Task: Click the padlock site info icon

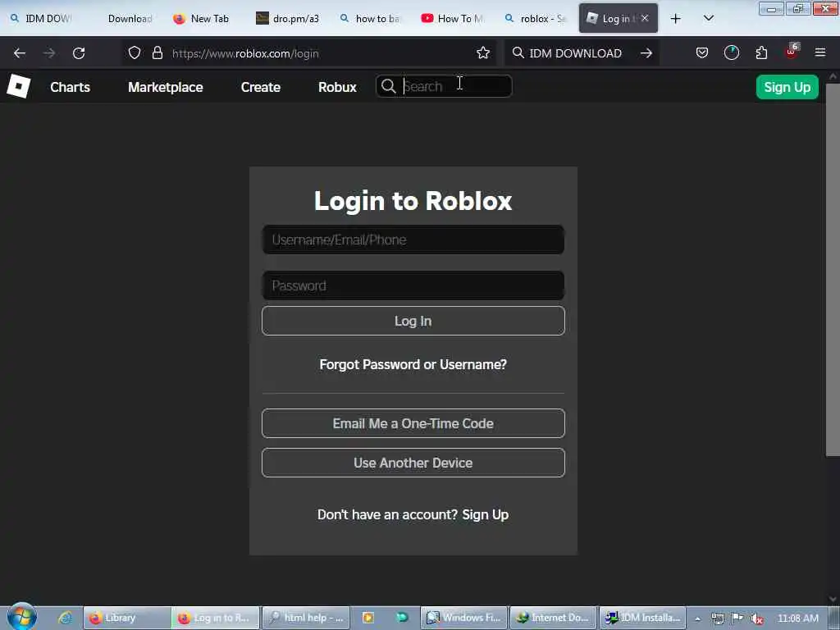Action: click(157, 52)
